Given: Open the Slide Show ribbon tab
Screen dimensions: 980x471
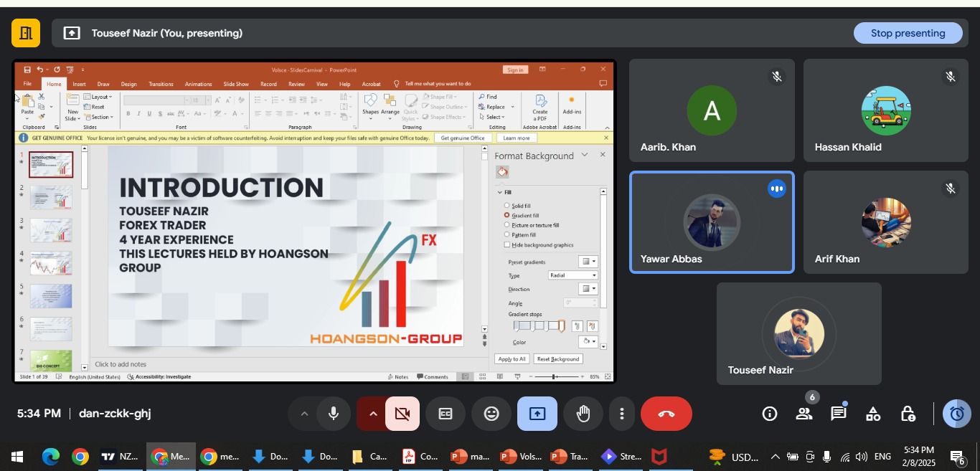Looking at the screenshot, I should (x=236, y=84).
